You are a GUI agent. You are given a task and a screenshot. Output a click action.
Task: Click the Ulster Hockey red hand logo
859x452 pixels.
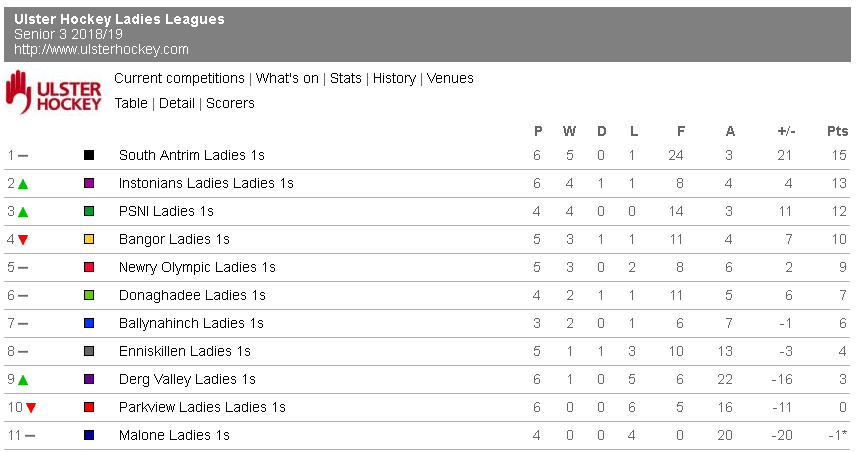pos(54,92)
